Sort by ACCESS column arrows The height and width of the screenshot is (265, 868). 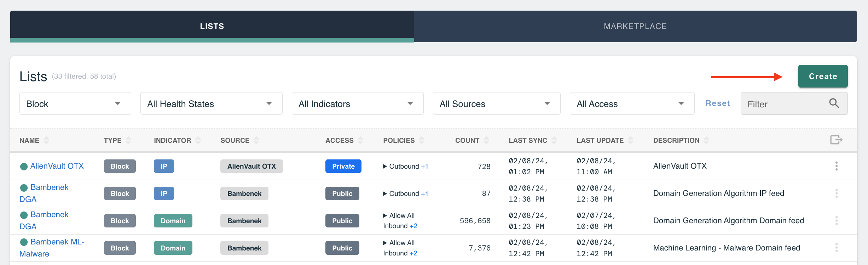[x=360, y=140]
